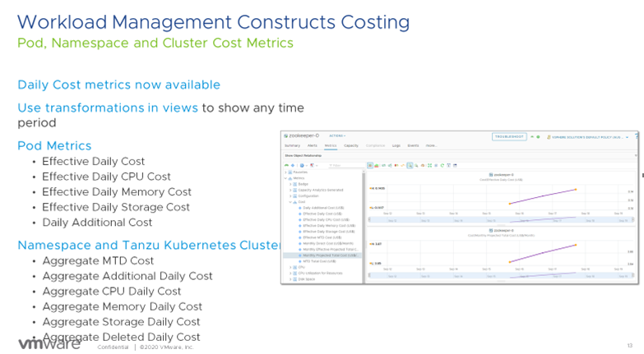Select Daily Additional Cost (US$) metric
The width and height of the screenshot is (644, 354).
(323, 208)
